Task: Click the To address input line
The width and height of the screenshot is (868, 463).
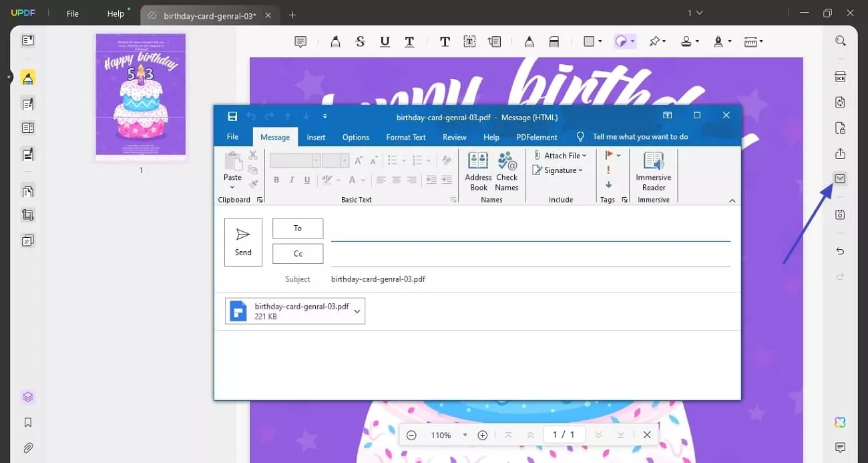Action: coord(531,230)
